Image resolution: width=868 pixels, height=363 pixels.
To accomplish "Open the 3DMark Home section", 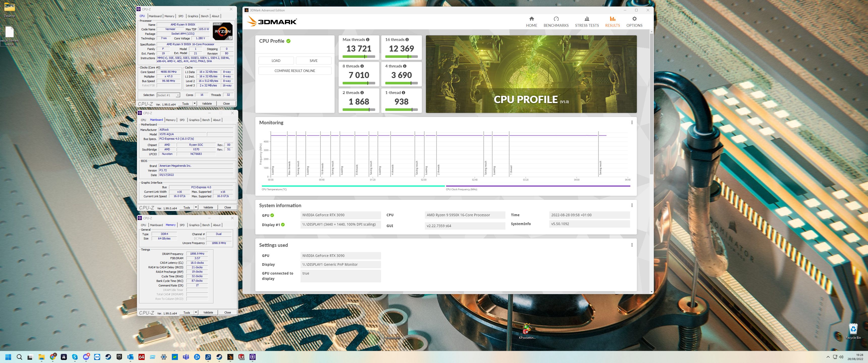I will click(x=531, y=22).
